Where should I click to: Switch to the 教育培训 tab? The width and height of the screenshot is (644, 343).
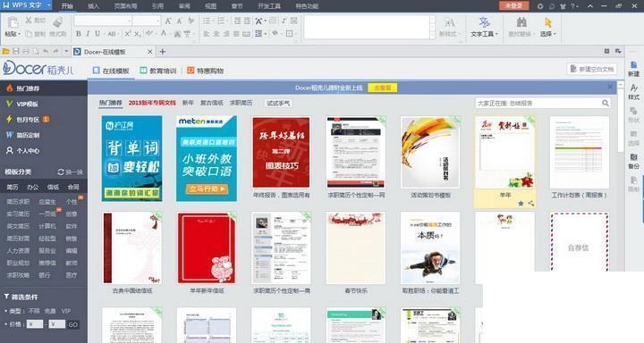pos(158,71)
